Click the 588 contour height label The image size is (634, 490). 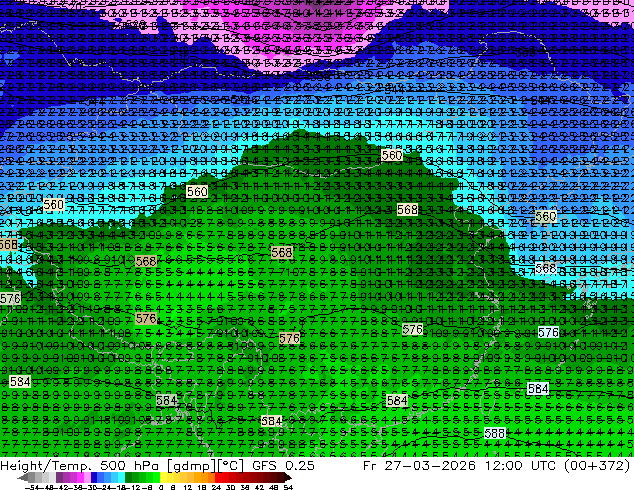pos(495,433)
